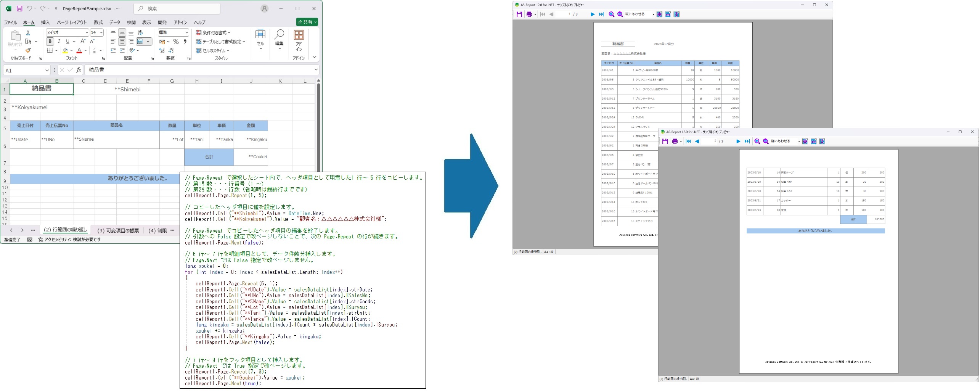Open the メイリオ font name dropdown
This screenshot has height=391, width=980.
coord(87,33)
